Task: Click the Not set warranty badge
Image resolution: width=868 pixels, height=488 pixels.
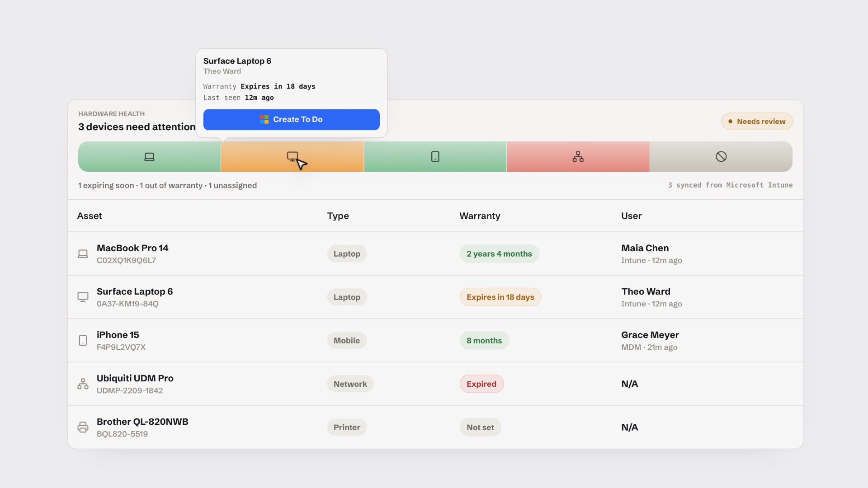Action: tap(480, 427)
